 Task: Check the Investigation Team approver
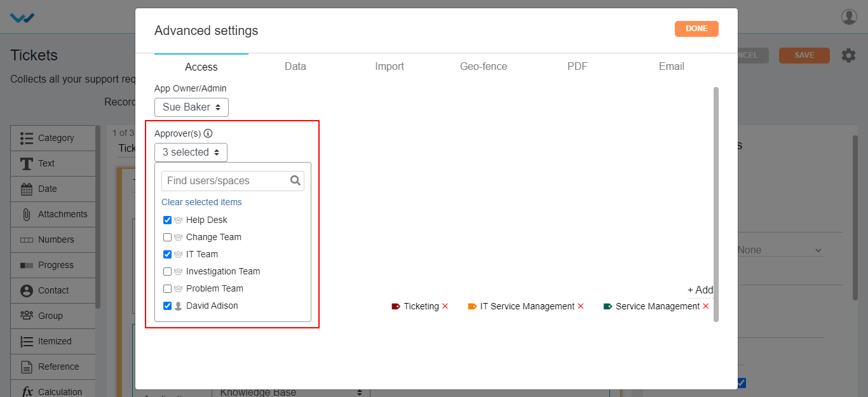(167, 271)
